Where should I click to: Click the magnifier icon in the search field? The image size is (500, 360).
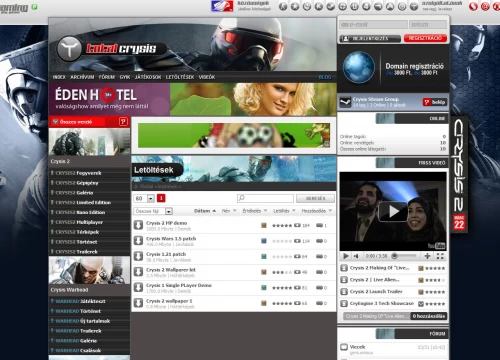coord(242,198)
